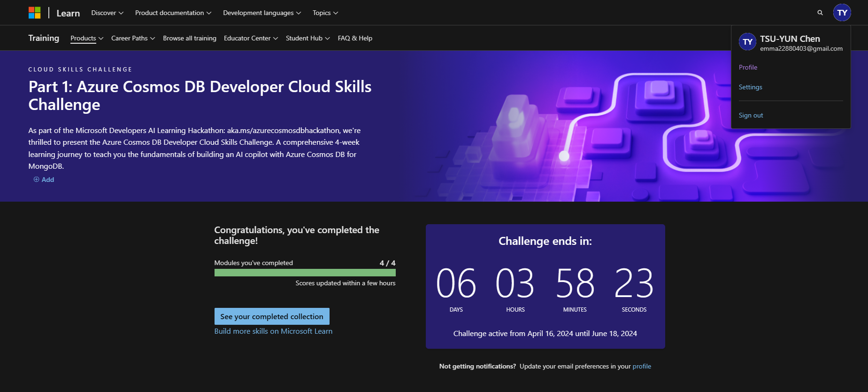Click the Challenge ends in heading
The width and height of the screenshot is (868, 392).
[545, 241]
